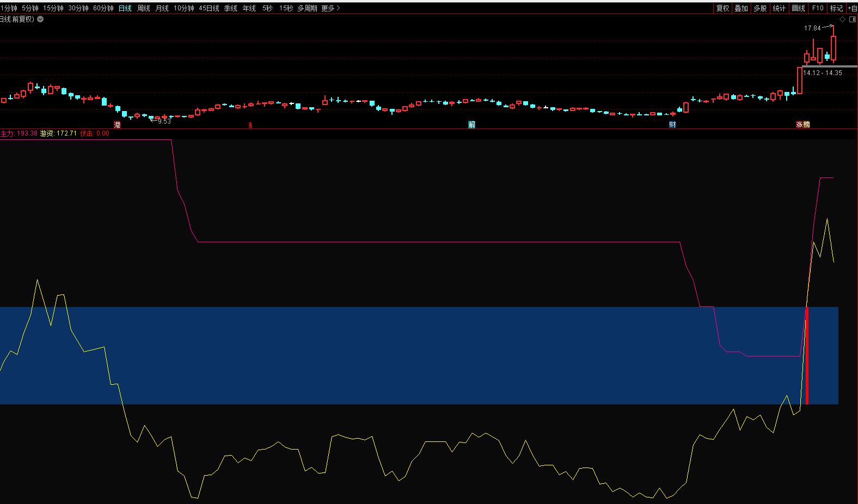Open the 多周期 multi-period view
858x504 pixels.
click(x=307, y=8)
